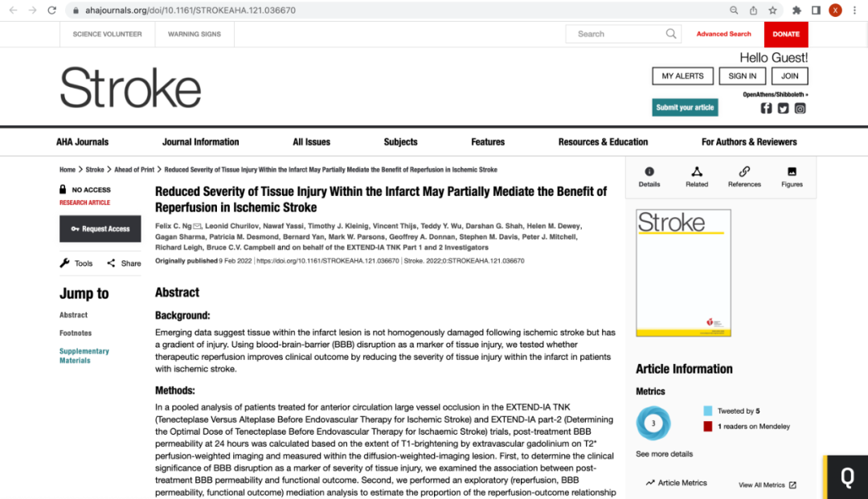Click the search magnifier icon in site search
868x499 pixels.
[671, 34]
